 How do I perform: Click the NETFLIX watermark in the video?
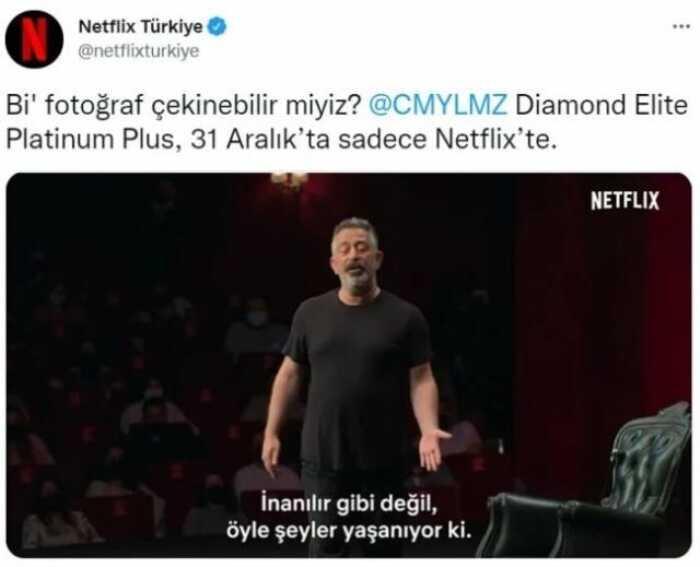(625, 200)
